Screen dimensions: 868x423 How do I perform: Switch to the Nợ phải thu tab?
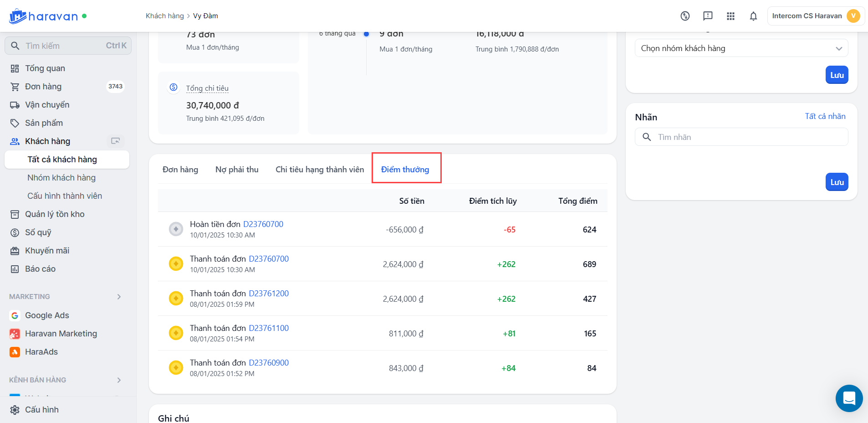coord(237,170)
